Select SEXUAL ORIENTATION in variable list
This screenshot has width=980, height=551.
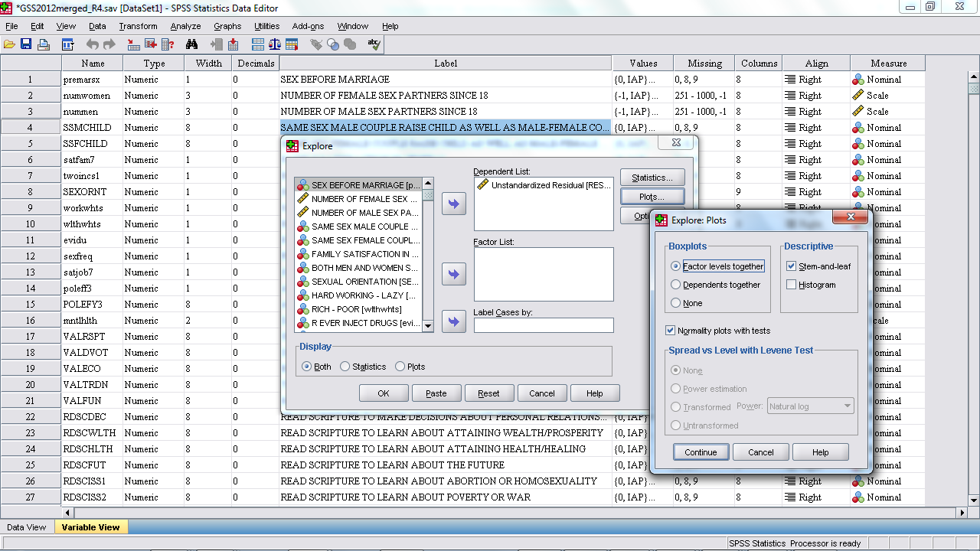(358, 282)
